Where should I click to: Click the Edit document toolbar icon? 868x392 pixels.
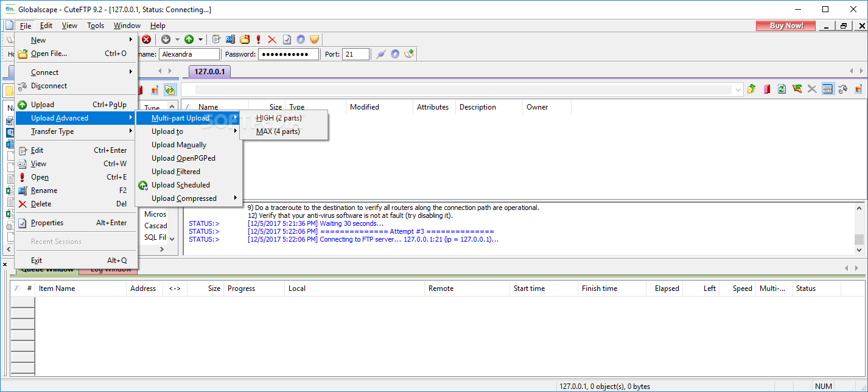click(216, 40)
